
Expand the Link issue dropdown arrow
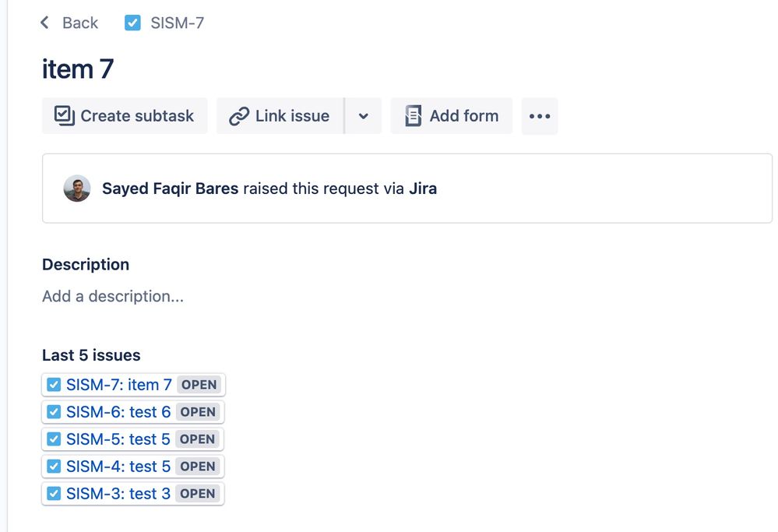pos(363,116)
